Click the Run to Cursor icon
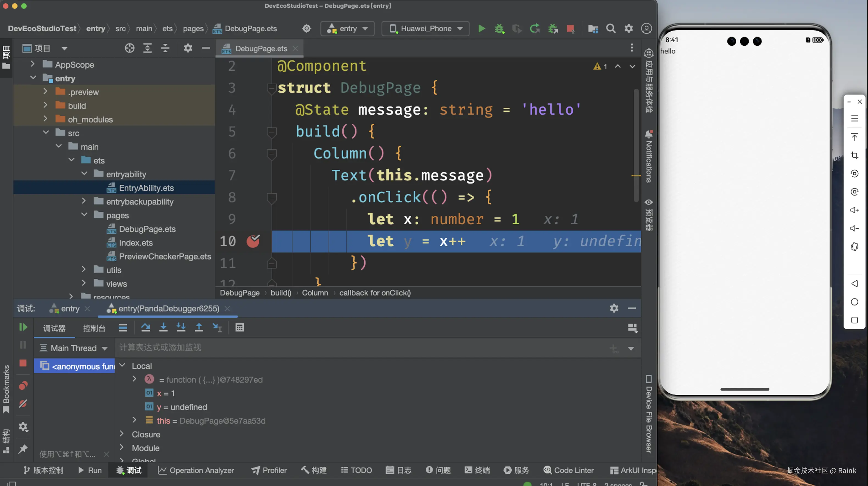Screen dimensions: 868x486 pos(217,327)
